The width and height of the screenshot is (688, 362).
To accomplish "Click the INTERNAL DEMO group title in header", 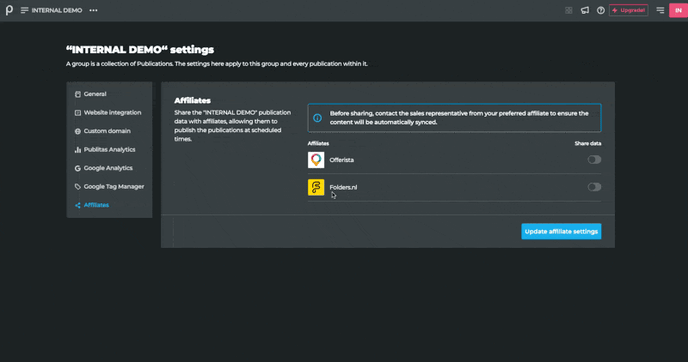I will point(57,10).
